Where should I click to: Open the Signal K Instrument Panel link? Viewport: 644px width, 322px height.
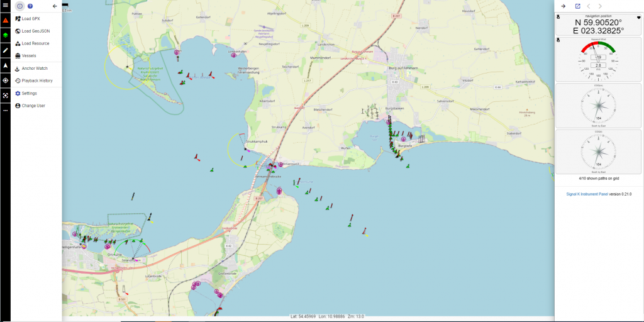tap(587, 194)
